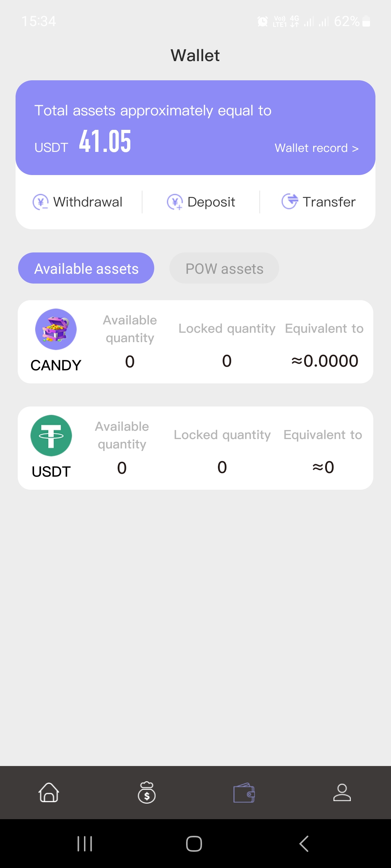Viewport: 391px width, 868px height.
Task: Open the Home tab icon
Action: point(49,792)
